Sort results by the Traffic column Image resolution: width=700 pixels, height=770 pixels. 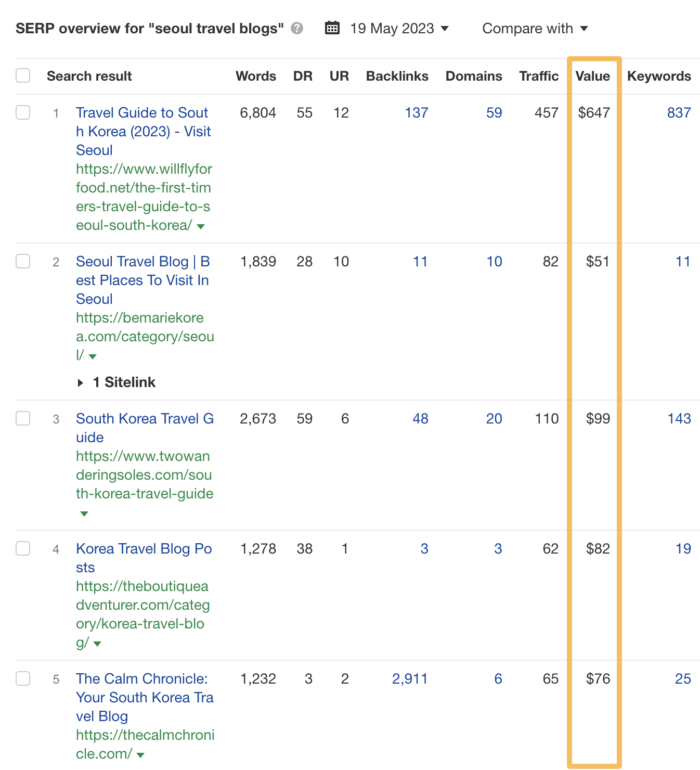pos(538,75)
